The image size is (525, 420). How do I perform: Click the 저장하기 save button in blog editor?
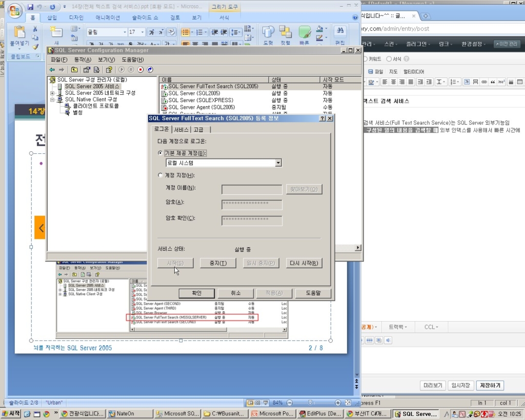pyautogui.click(x=490, y=386)
